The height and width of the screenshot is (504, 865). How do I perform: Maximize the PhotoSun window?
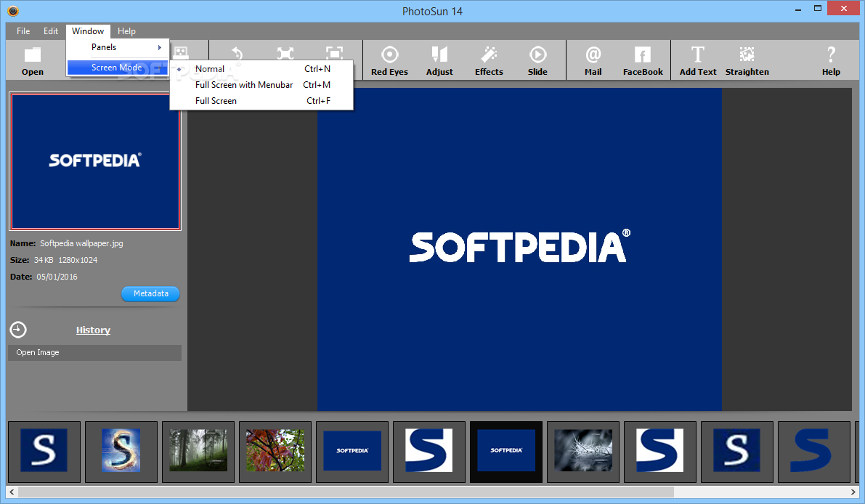tap(818, 8)
